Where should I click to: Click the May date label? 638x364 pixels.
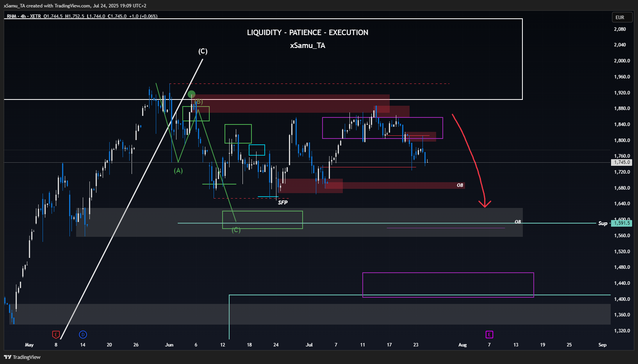29,345
